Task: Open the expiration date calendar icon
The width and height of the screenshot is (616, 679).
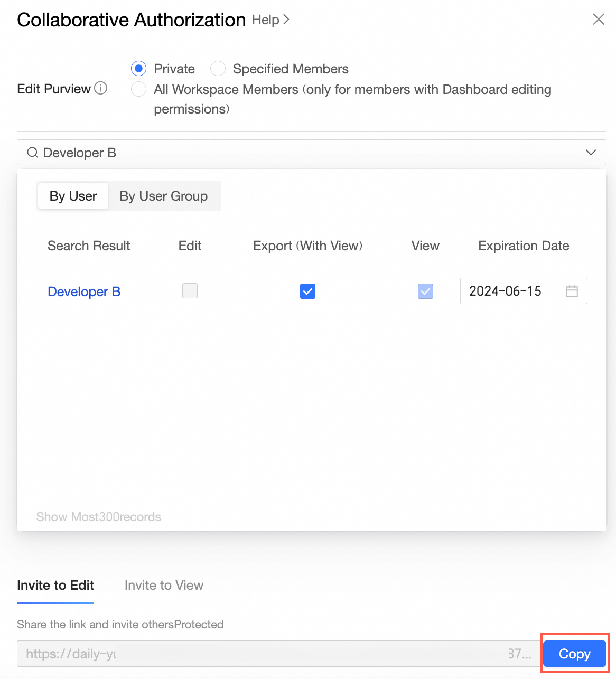Action: point(572,291)
